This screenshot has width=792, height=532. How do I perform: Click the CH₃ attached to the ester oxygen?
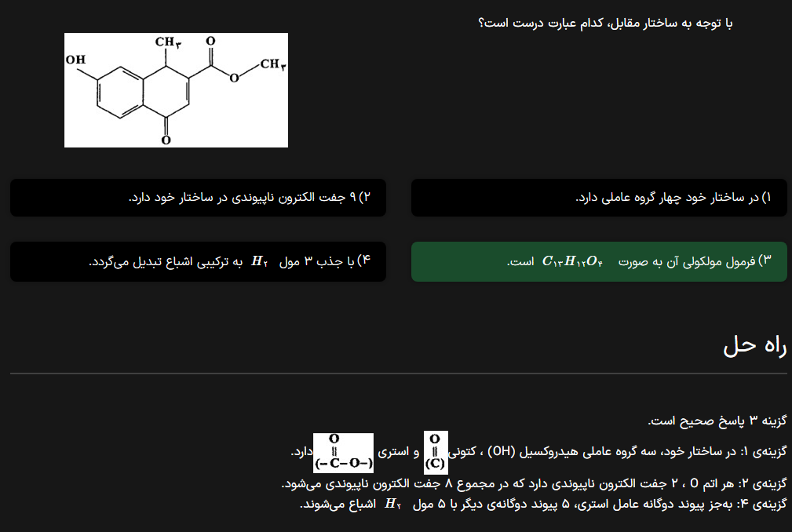tap(272, 64)
